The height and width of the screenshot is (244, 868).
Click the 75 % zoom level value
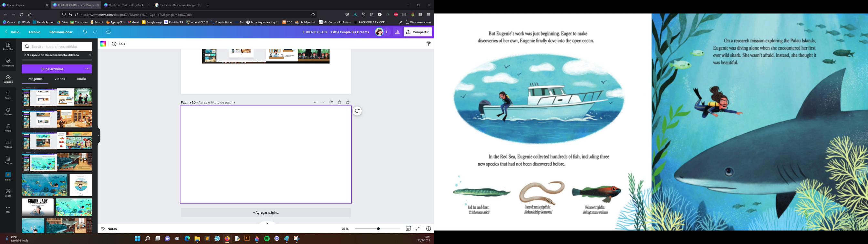pos(345,229)
